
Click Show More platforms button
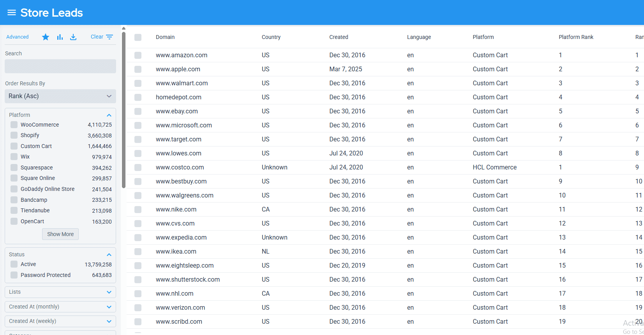tap(60, 234)
